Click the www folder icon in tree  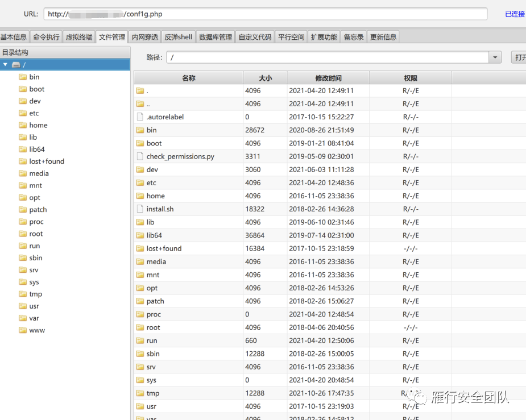click(x=23, y=330)
